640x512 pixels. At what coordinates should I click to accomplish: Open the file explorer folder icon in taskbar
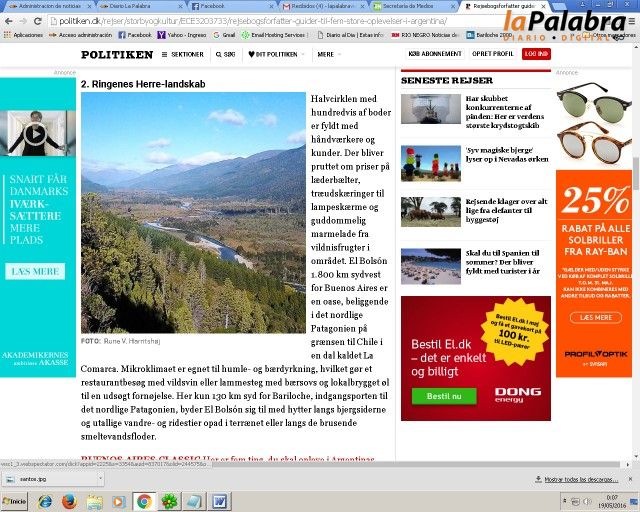point(94,501)
